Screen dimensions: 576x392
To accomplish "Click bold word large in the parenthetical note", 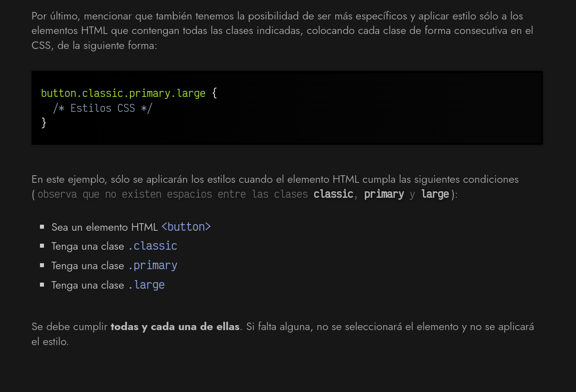I will [x=435, y=194].
